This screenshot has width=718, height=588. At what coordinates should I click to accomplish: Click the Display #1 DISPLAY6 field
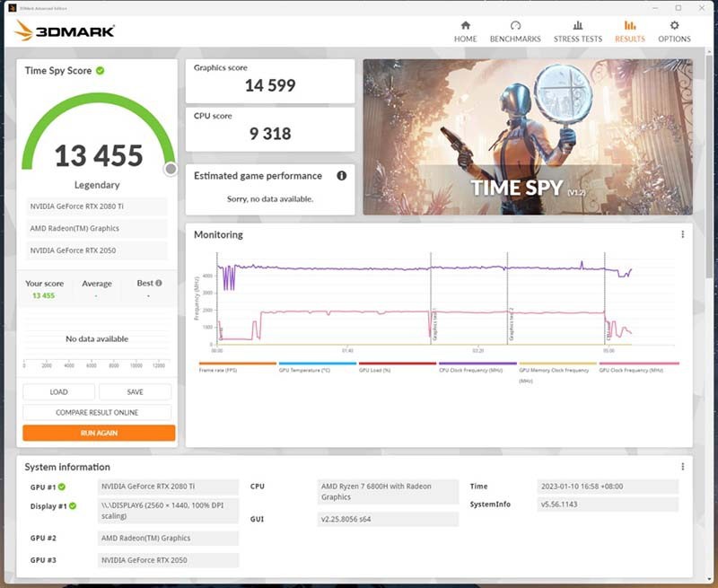(x=168, y=511)
